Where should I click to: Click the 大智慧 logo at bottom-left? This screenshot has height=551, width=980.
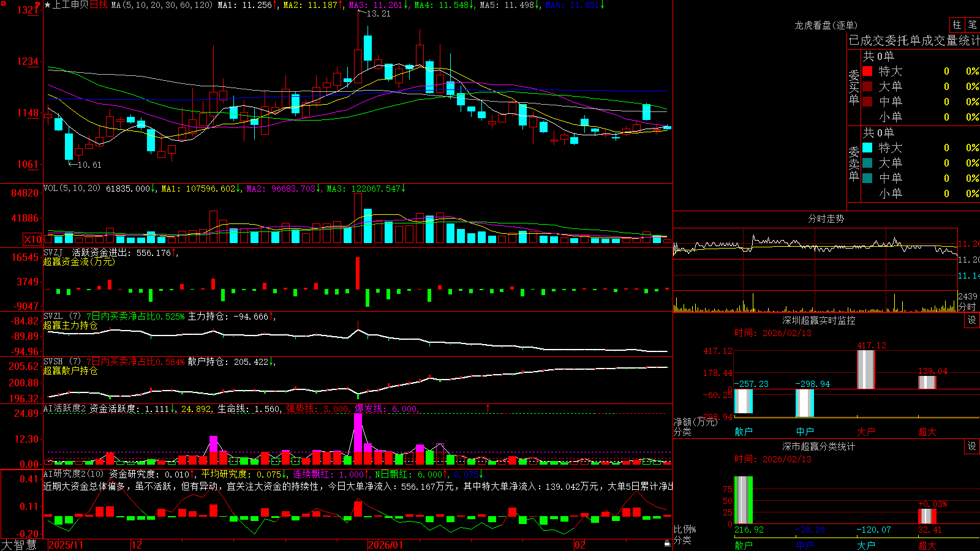tap(19, 544)
